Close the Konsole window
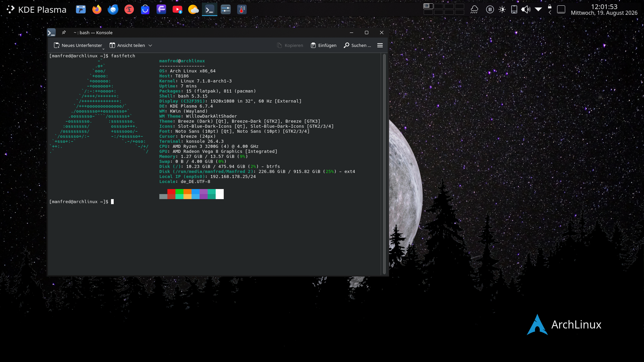 point(382,33)
